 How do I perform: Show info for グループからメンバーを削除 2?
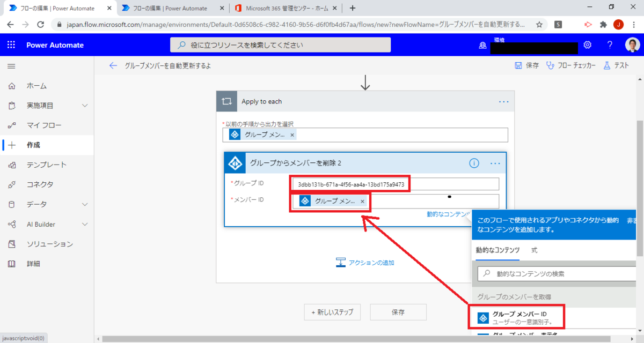tap(474, 163)
